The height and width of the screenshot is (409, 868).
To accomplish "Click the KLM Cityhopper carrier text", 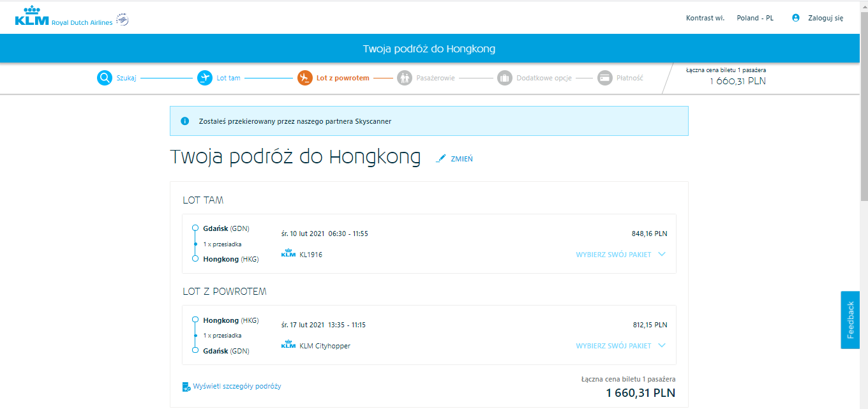I will tap(325, 346).
